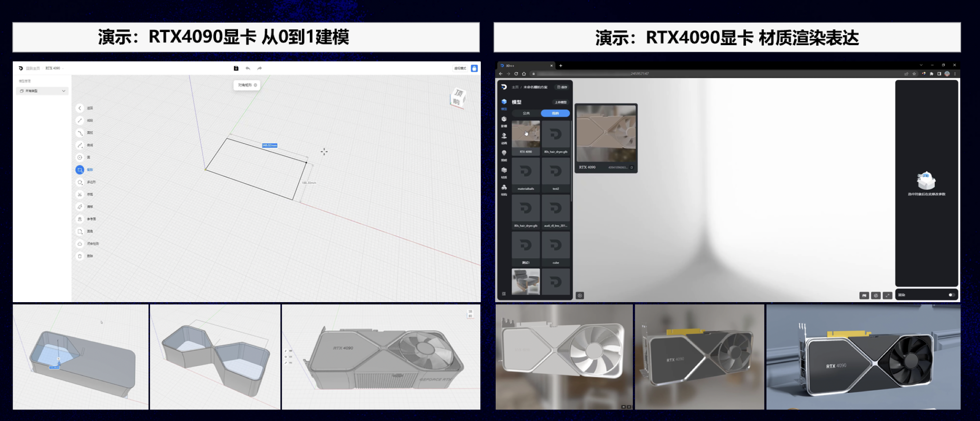
Task: Open the 材质 material sidebar panel
Action: (x=504, y=172)
